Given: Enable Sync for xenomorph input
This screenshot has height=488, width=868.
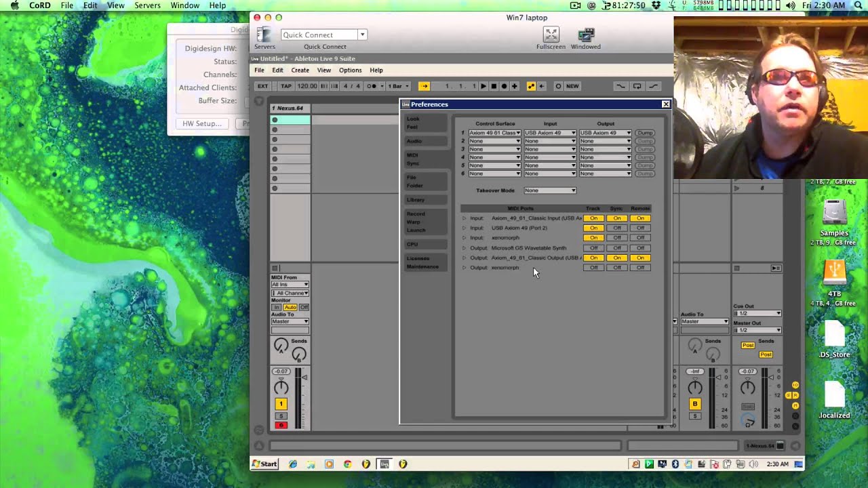Looking at the screenshot, I should coord(616,238).
